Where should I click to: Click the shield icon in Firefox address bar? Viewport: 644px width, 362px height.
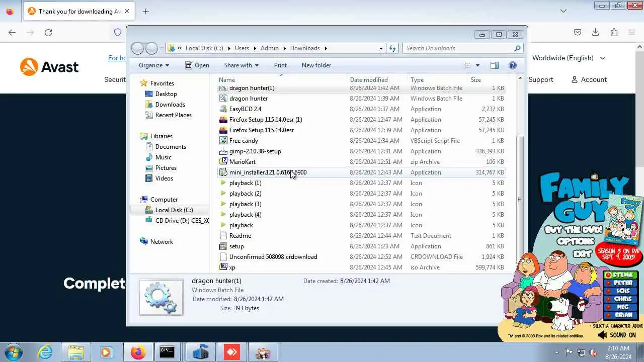(118, 32)
